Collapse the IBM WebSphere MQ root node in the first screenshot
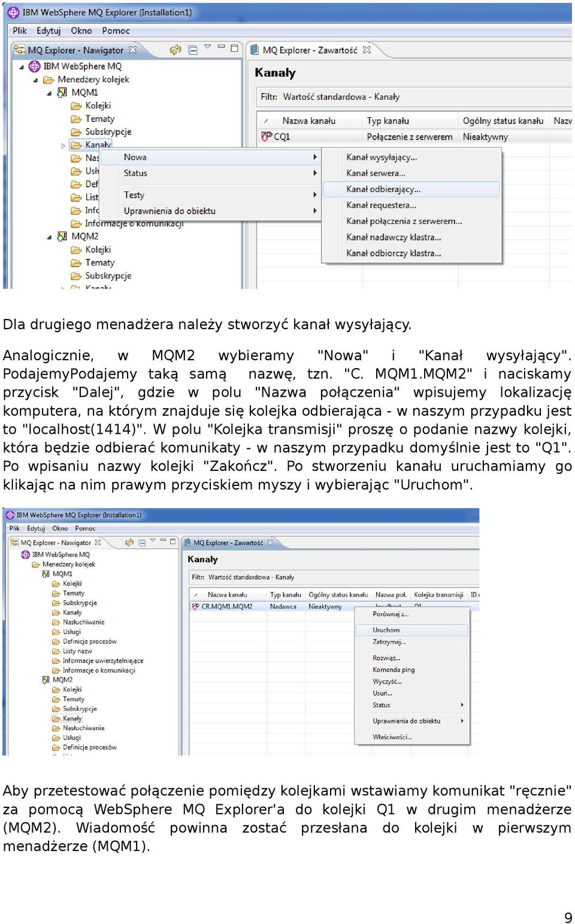 [22, 67]
